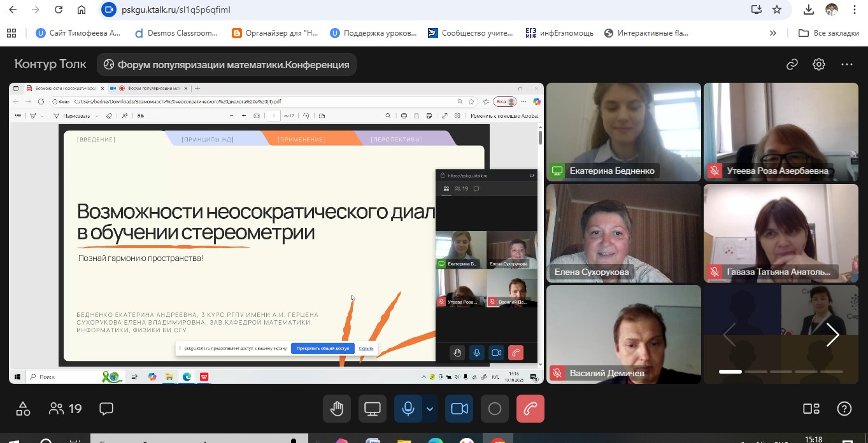This screenshot has height=443, width=868.
Task: Expand microphone options dropdown arrow
Action: pyautogui.click(x=430, y=409)
